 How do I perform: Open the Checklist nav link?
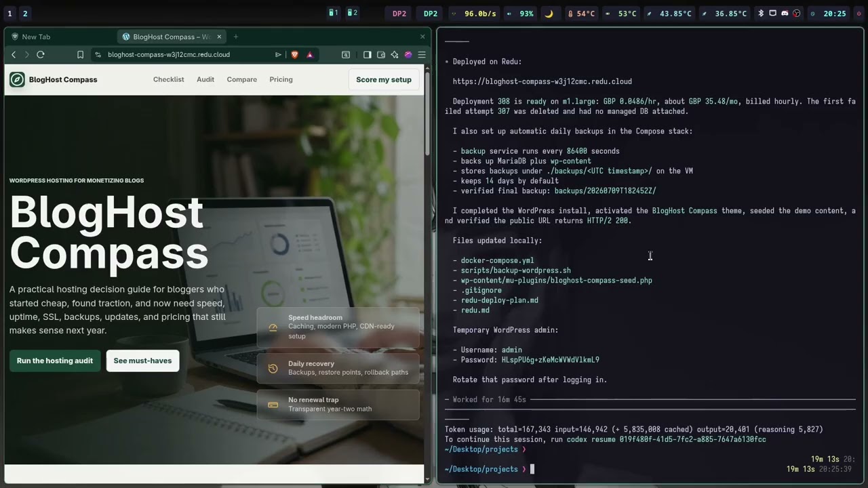(x=168, y=79)
